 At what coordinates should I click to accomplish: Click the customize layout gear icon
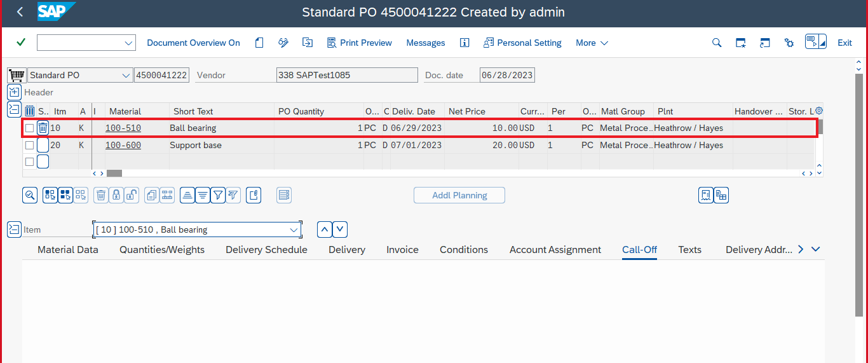789,43
